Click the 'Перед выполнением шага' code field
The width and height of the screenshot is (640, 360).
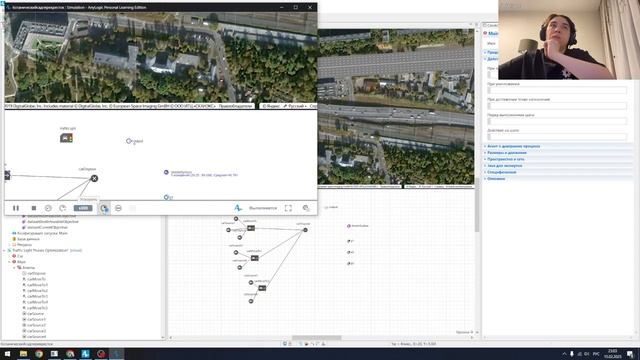point(557,121)
